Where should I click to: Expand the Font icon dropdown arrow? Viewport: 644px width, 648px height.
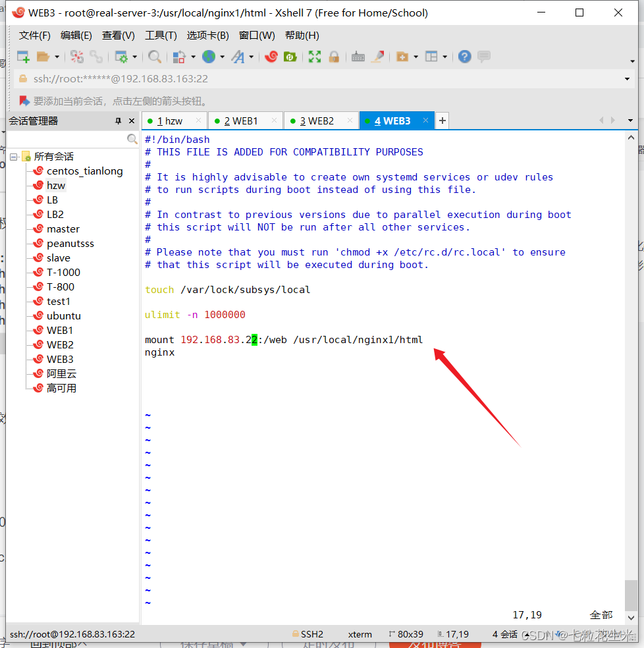pos(252,57)
